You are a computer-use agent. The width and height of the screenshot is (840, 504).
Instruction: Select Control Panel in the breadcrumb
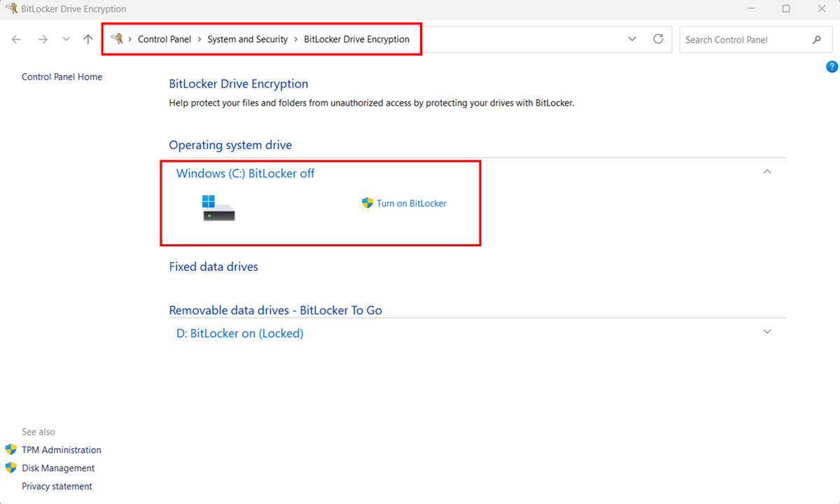tap(164, 39)
